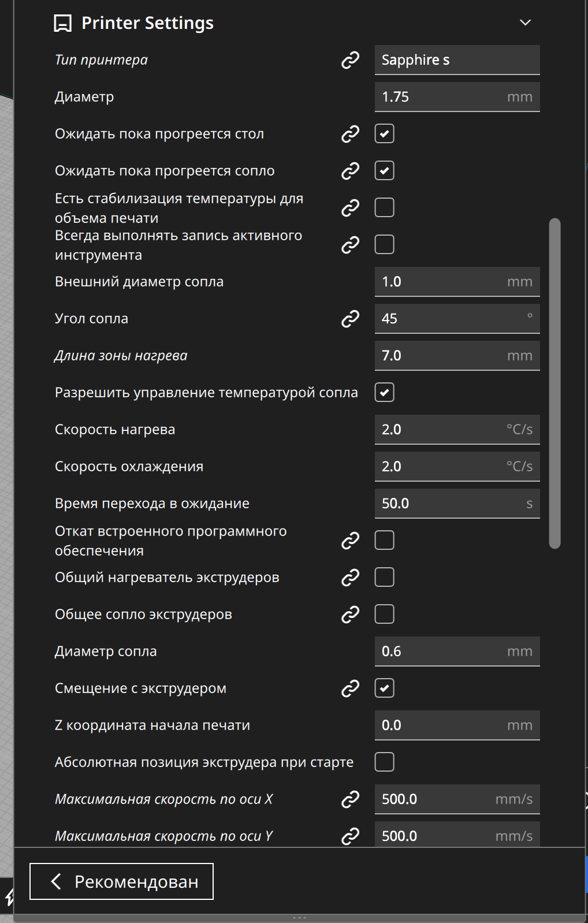The image size is (588, 923).
Task: Click link icon beside Угол сопла
Action: (350, 319)
